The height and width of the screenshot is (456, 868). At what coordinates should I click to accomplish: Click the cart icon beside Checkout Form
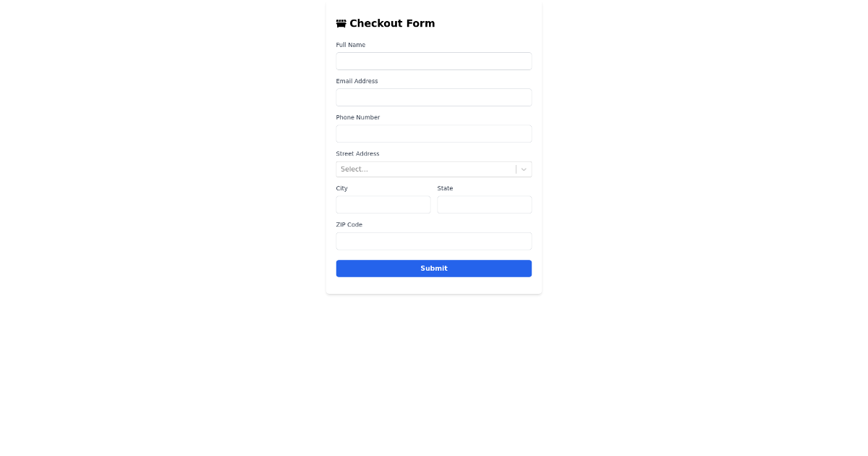(x=341, y=22)
